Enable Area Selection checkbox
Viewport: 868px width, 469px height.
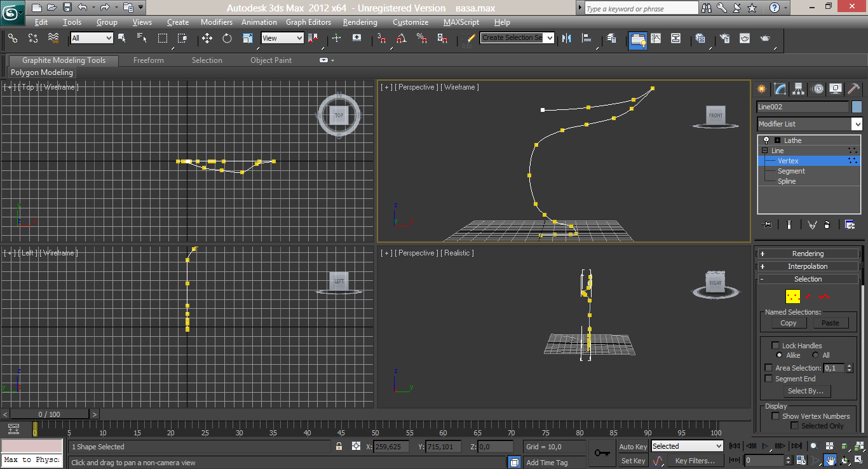click(768, 368)
